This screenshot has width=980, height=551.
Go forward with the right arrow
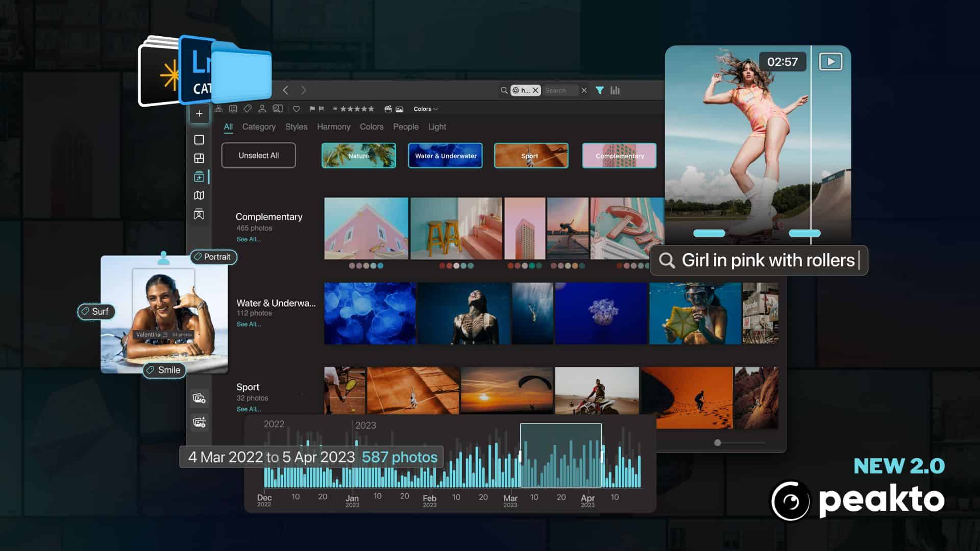[304, 90]
